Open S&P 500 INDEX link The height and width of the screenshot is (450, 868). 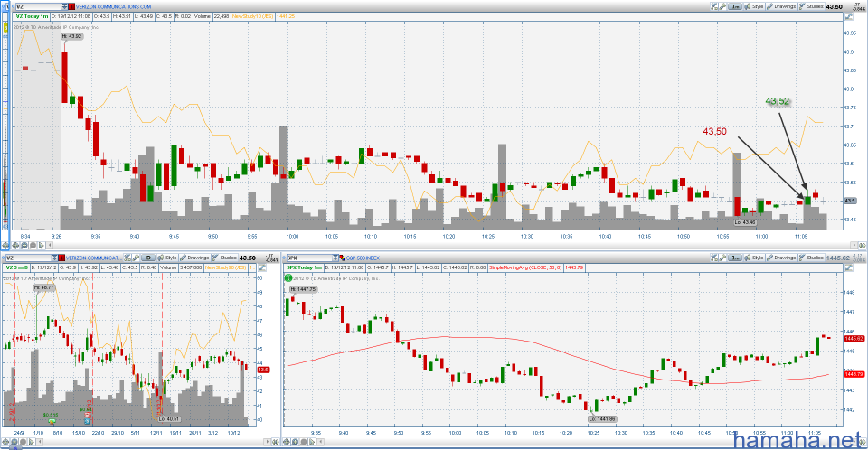pyautogui.click(x=363, y=258)
